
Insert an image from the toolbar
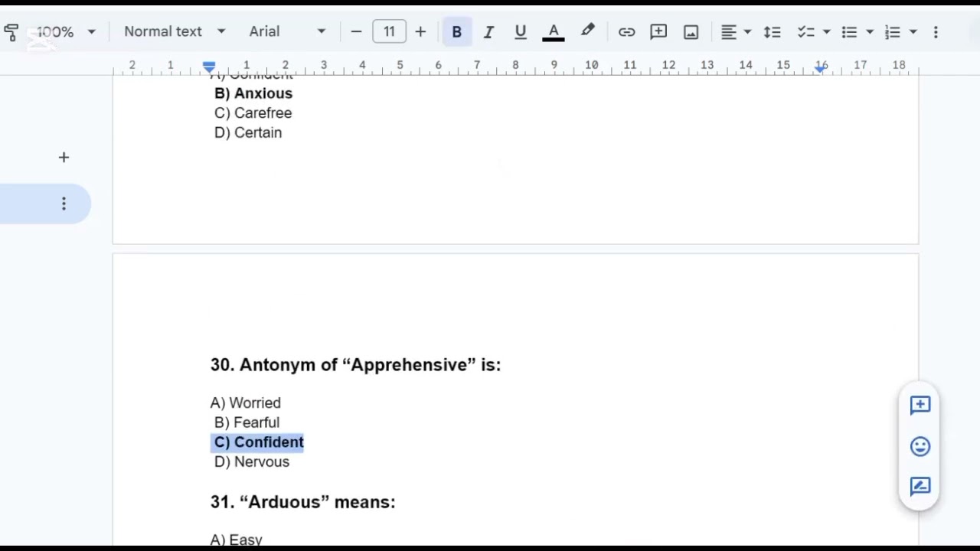coord(691,31)
